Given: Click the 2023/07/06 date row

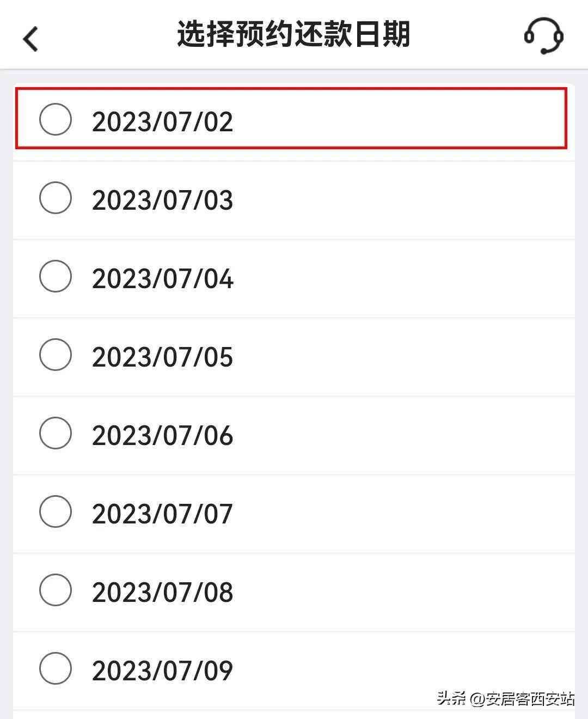Looking at the screenshot, I should 294,435.
